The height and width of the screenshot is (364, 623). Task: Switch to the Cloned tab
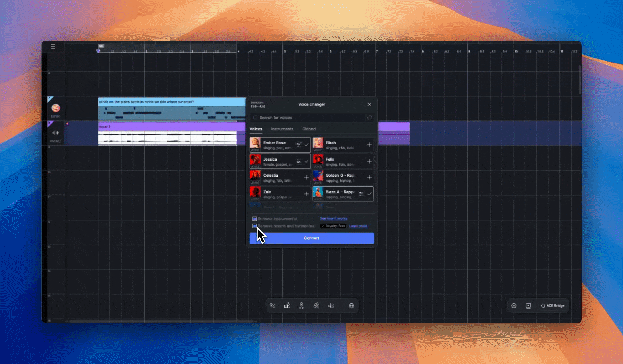[309, 129]
